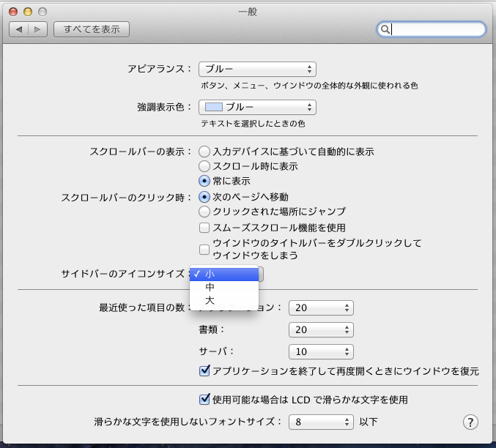The height and width of the screenshot is (448, 496).
Task: Open the アピアランス dropdown
Action: pyautogui.click(x=257, y=69)
